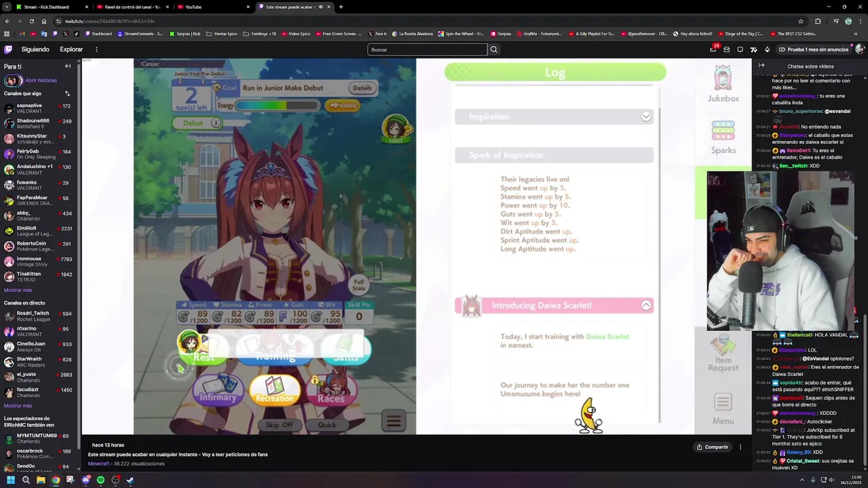Open the Jukebox icon
This screenshot has height=488, width=868.
(x=724, y=84)
